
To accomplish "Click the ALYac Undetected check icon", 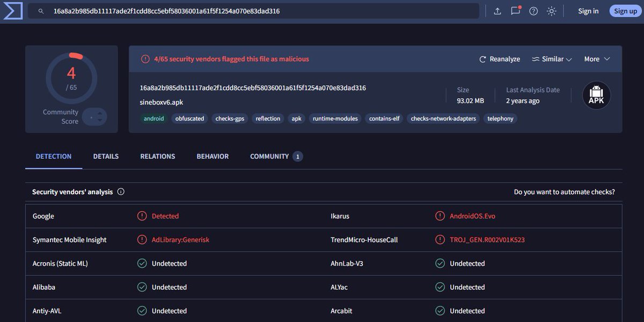I will coord(440,287).
